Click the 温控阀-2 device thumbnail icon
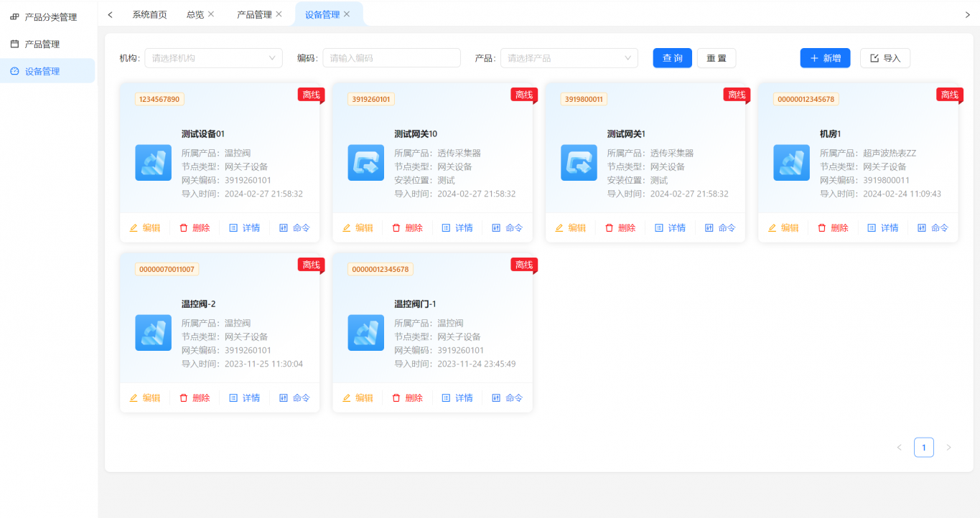Screen dimensions: 980x518 [153, 333]
